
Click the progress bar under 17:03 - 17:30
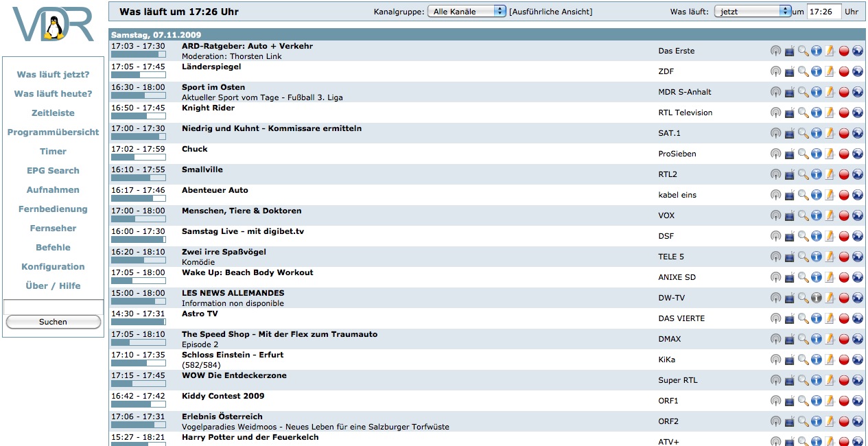click(x=139, y=54)
